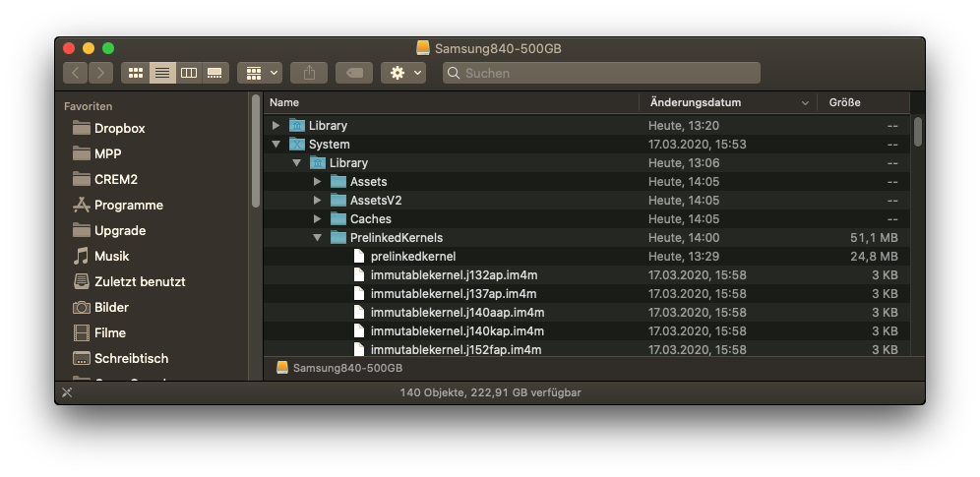Switch to icon view
Screen dimensions: 980x477
click(136, 73)
